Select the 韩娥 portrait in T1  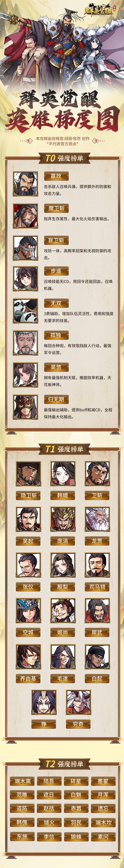[x=63, y=473]
